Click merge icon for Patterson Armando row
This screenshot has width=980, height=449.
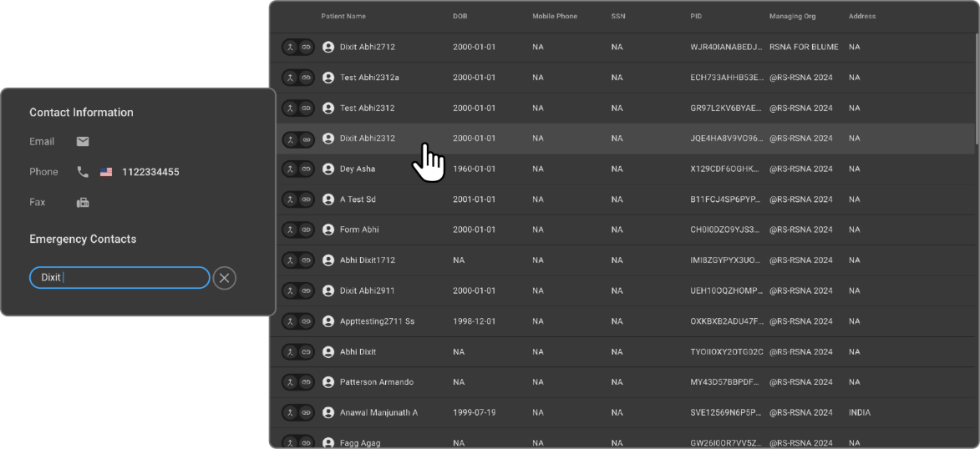click(x=290, y=382)
